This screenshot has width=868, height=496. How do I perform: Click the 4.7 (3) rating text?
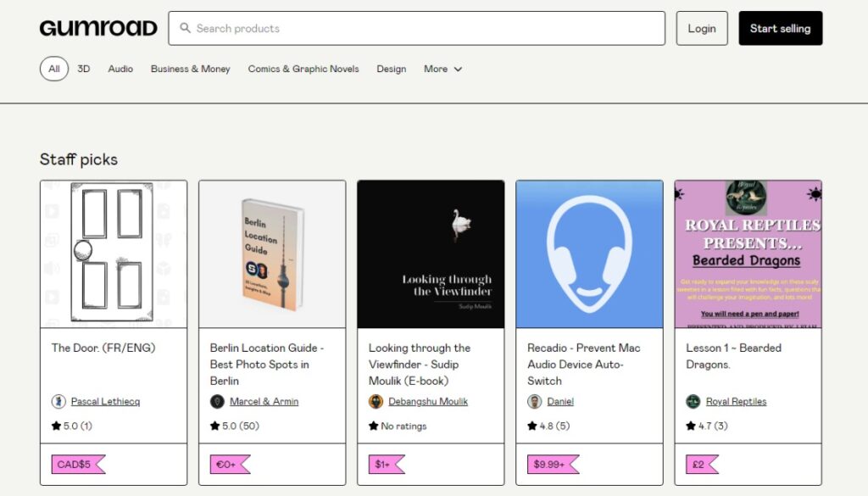(x=713, y=426)
